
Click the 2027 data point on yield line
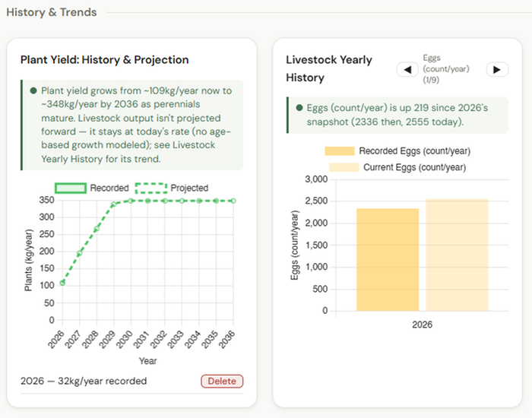click(x=79, y=253)
